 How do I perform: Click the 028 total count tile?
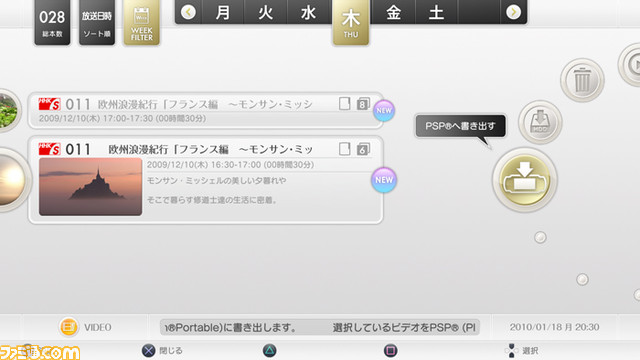pyautogui.click(x=52, y=22)
